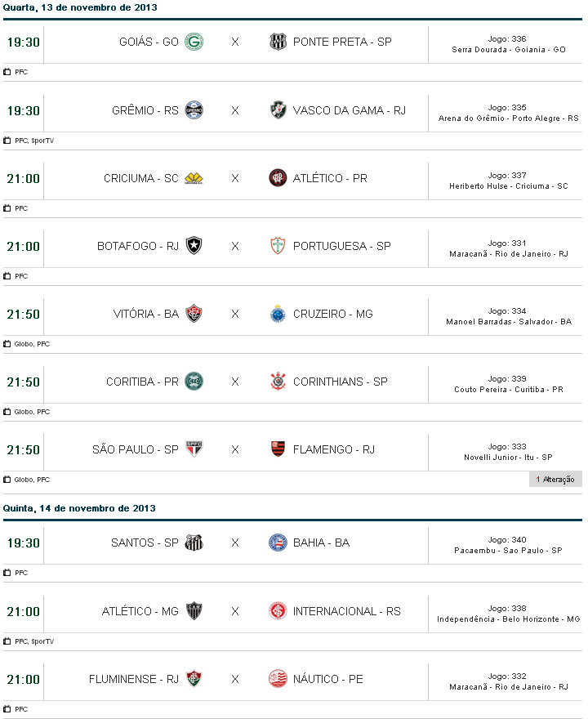Click the Internacional club crest

tap(278, 611)
